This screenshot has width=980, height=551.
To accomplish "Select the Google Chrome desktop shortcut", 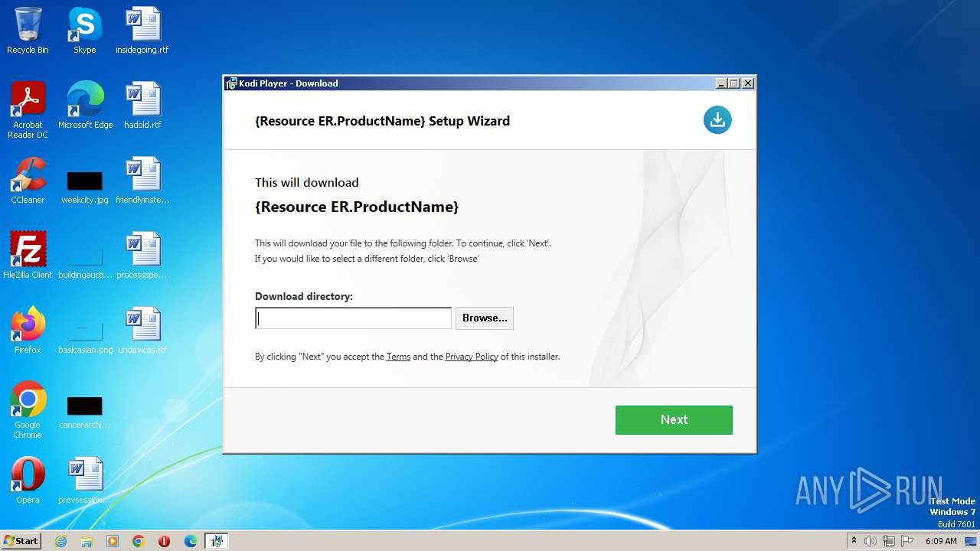I will (28, 410).
